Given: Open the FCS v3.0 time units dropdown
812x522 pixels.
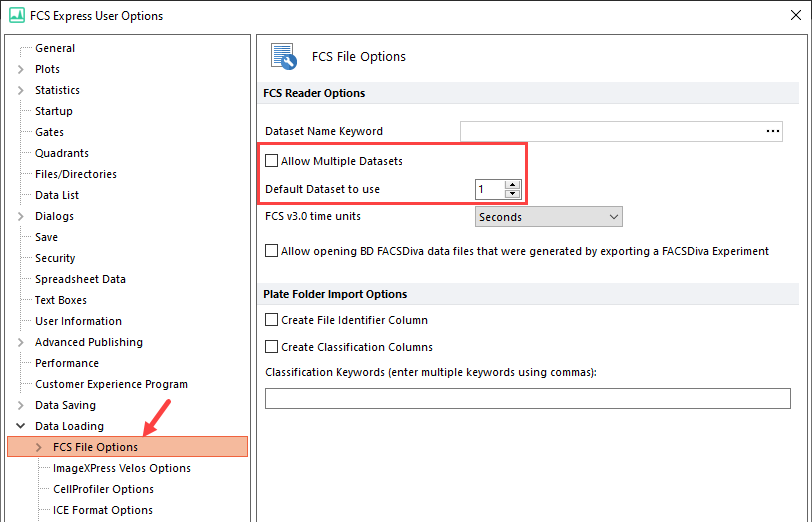Looking at the screenshot, I should pos(549,217).
